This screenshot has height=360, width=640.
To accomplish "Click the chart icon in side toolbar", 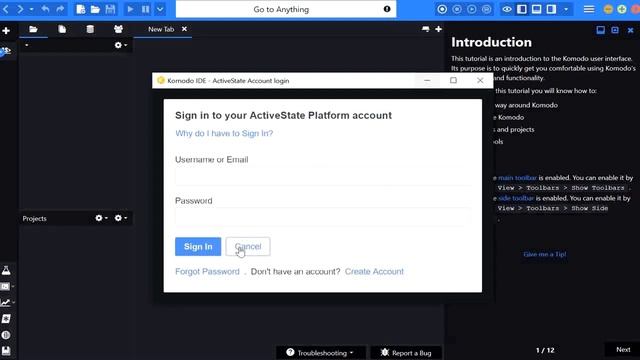I will tap(5, 302).
